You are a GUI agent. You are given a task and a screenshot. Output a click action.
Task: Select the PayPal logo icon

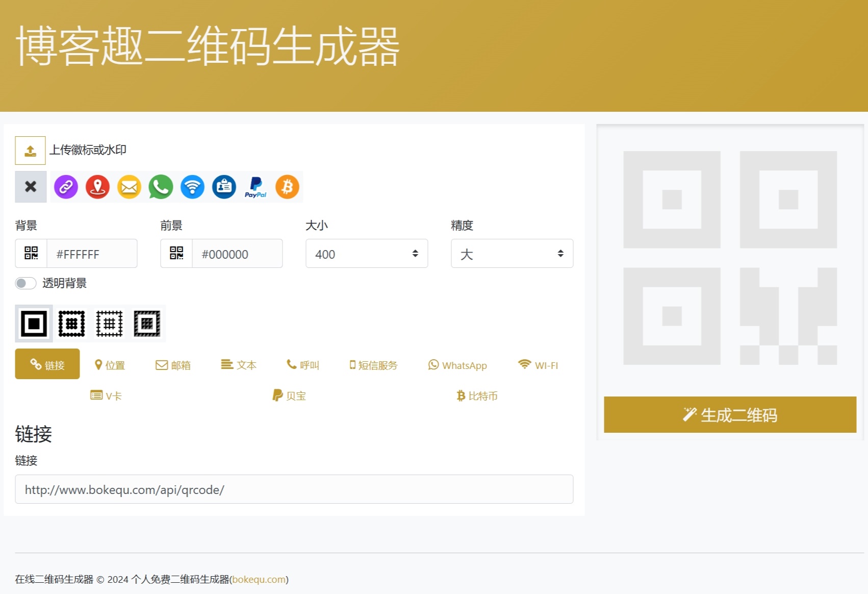[256, 187]
